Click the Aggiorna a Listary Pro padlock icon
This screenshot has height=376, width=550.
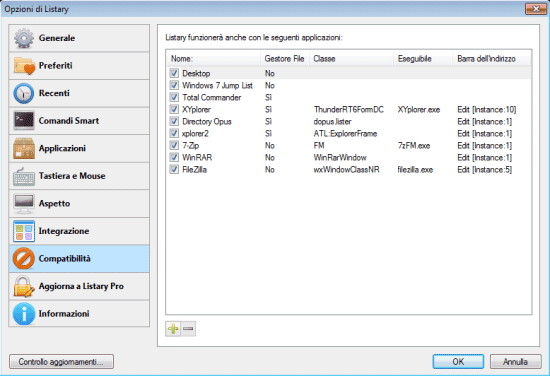24,286
